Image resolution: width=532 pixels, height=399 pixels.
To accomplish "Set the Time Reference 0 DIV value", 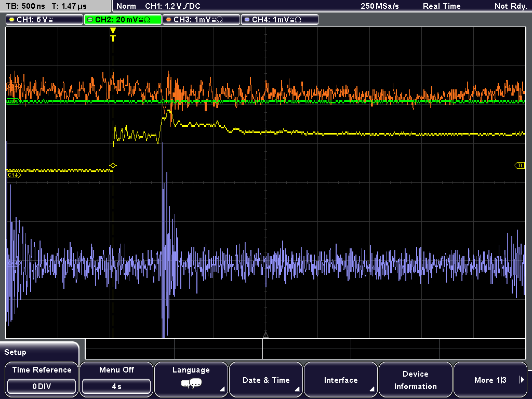I will 42,387.
